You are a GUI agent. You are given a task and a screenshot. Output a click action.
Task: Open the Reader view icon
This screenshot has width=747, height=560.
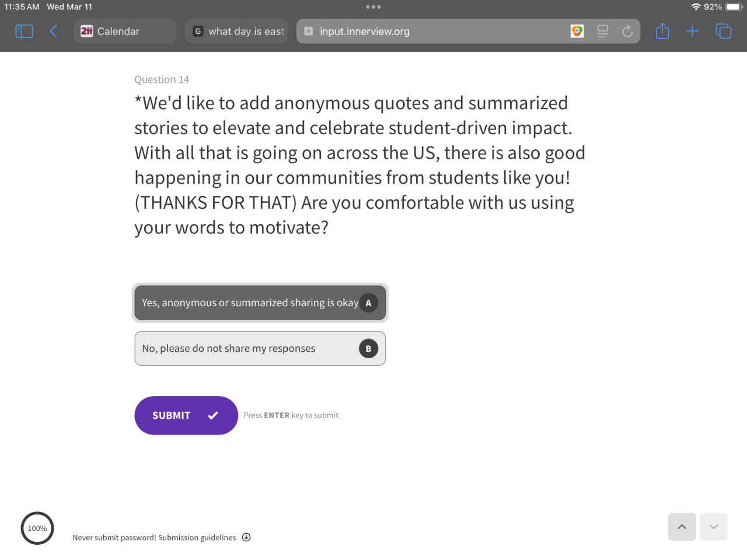(x=603, y=32)
